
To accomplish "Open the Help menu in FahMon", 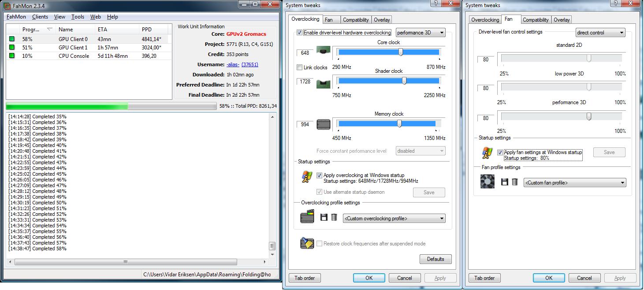I will tap(112, 17).
